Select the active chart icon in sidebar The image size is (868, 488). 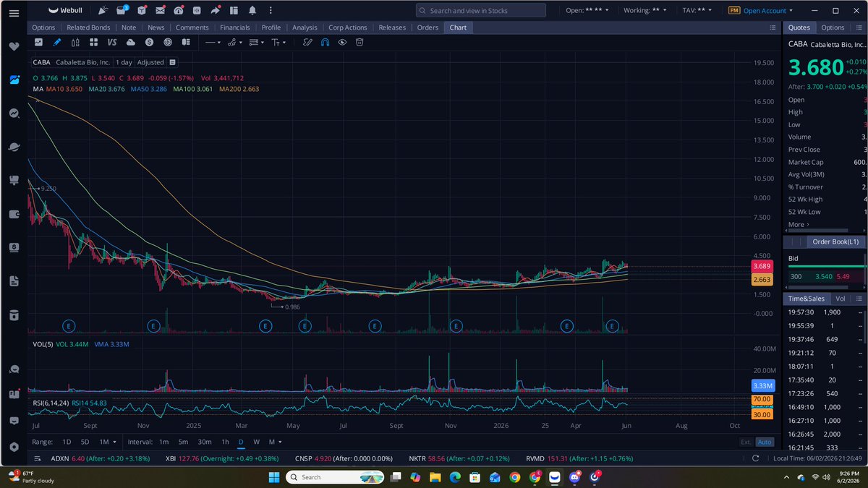point(14,80)
